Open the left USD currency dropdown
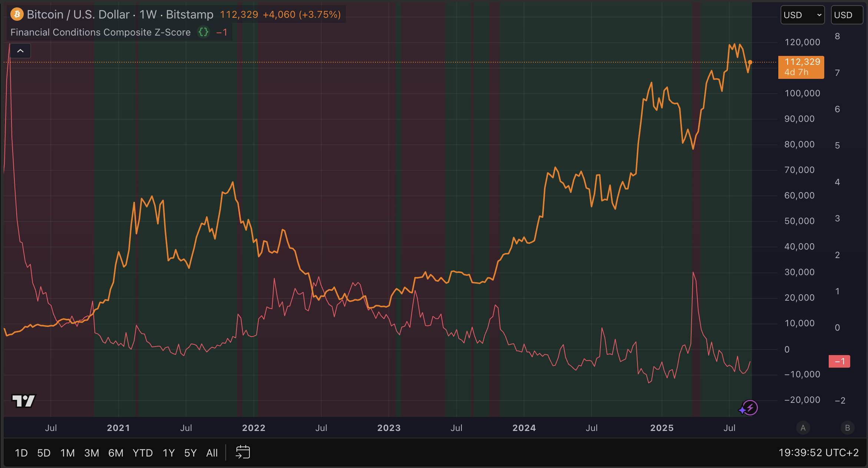Screen dimensions: 868x468 click(802, 15)
